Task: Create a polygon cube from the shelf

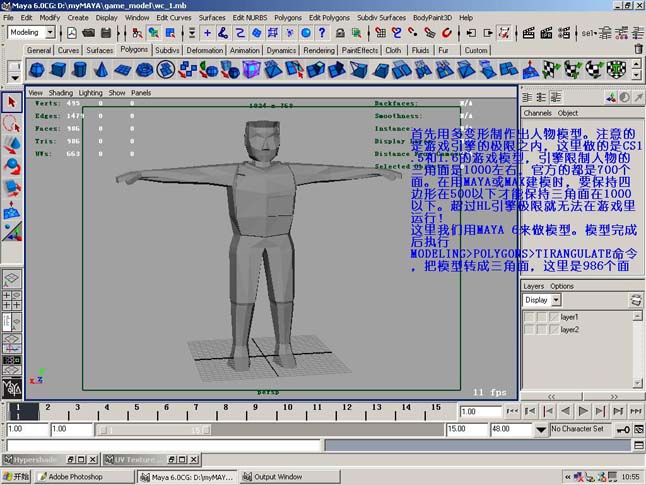Action: (58, 69)
